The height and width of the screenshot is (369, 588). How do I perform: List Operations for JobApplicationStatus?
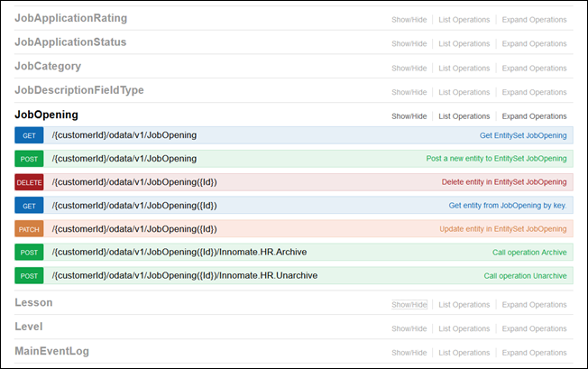[464, 43]
